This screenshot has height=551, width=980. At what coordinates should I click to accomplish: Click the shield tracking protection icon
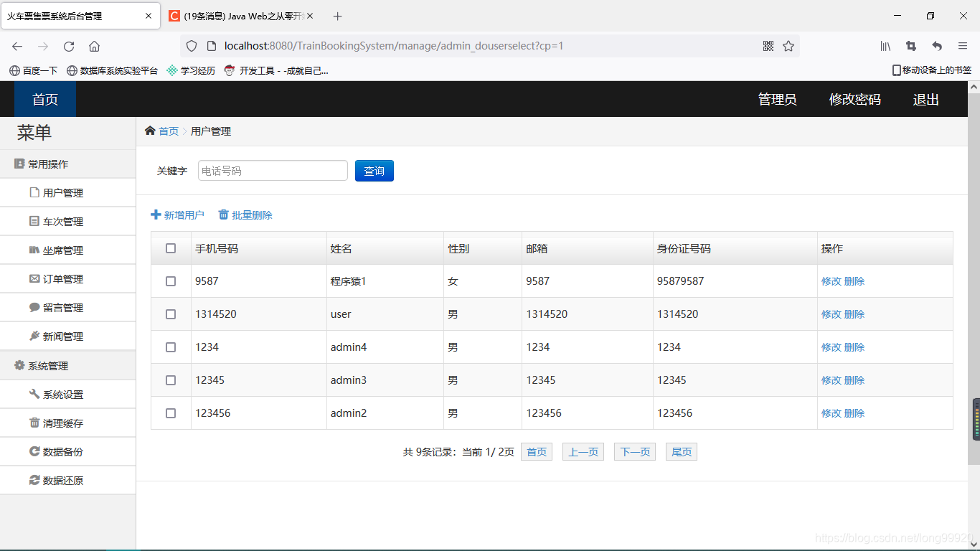point(192,46)
